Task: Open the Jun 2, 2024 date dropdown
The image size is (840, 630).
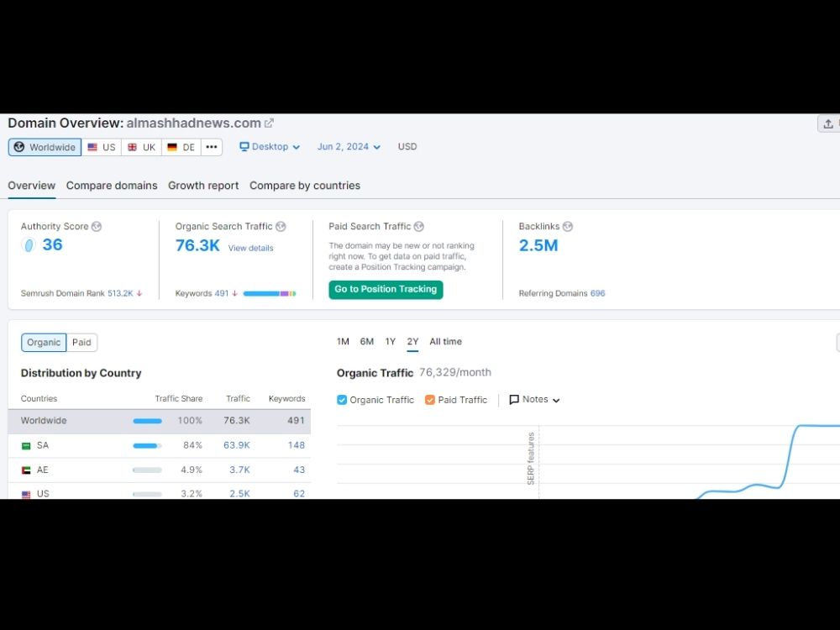Action: click(x=349, y=147)
